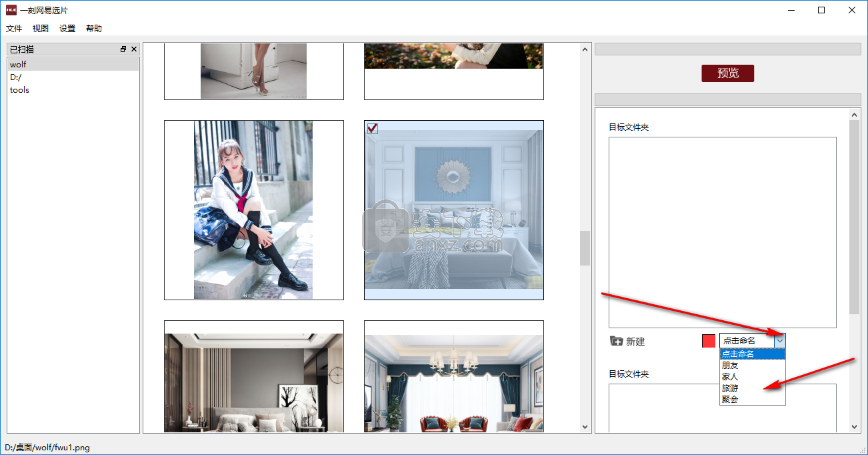Screen dimensions: 868x455
Task: Click the 新建 new folder button
Action: 628,342
